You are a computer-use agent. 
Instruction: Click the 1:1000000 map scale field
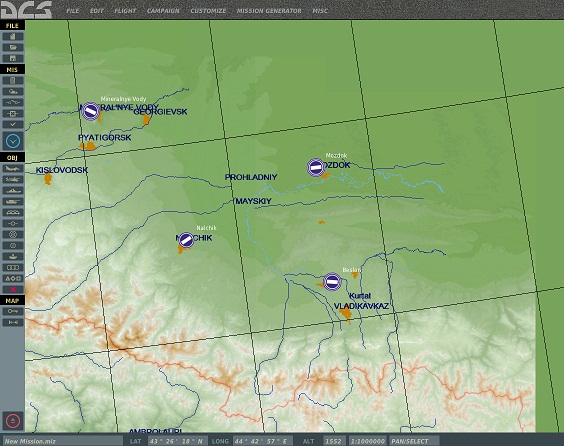click(x=368, y=441)
